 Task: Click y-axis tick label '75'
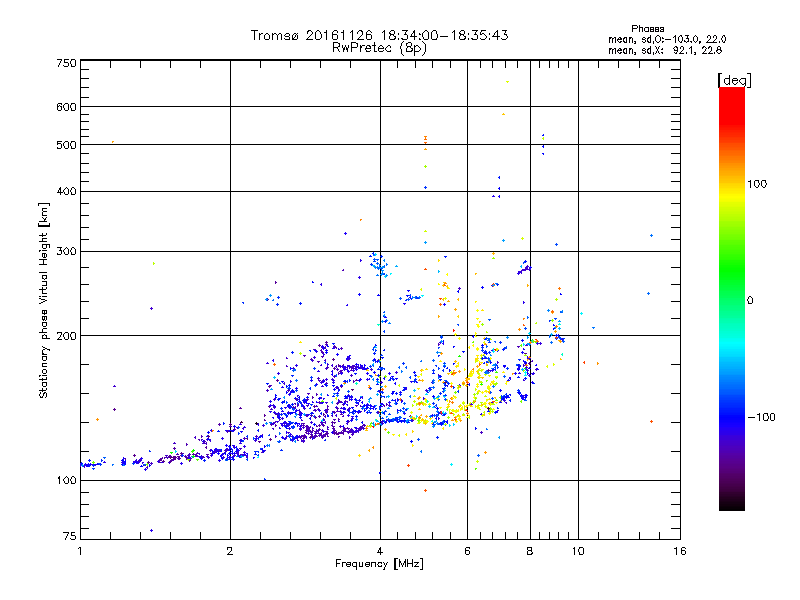[x=70, y=536]
